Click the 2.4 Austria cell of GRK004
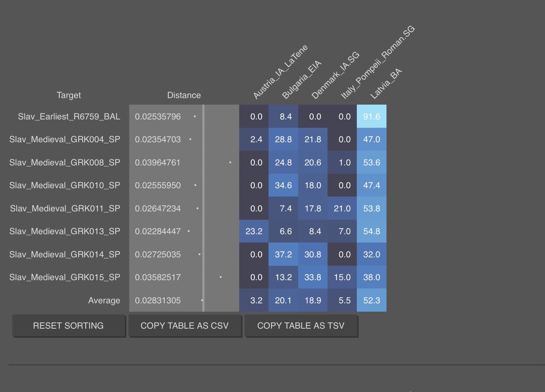 pyautogui.click(x=254, y=139)
